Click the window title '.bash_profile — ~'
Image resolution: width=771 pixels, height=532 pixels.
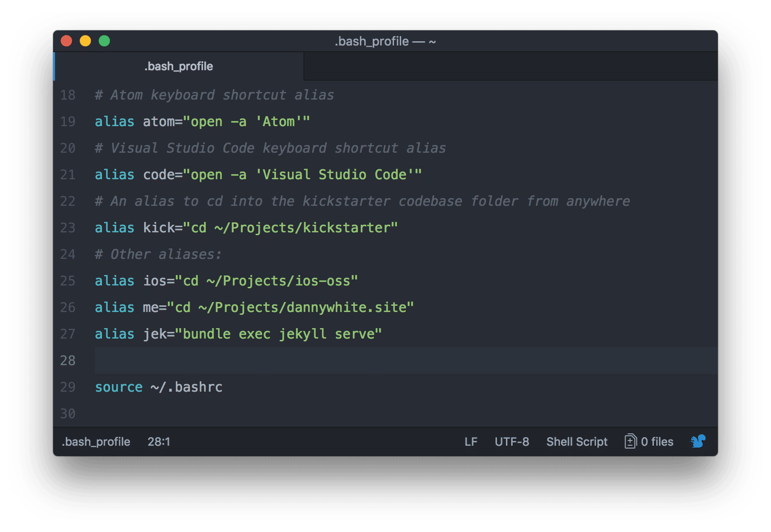pyautogui.click(x=385, y=42)
